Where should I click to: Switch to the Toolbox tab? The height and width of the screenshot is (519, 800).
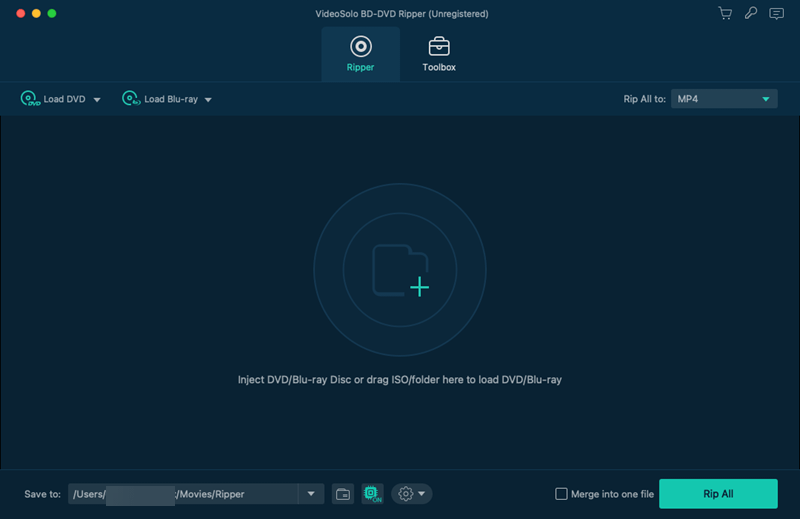tap(439, 54)
